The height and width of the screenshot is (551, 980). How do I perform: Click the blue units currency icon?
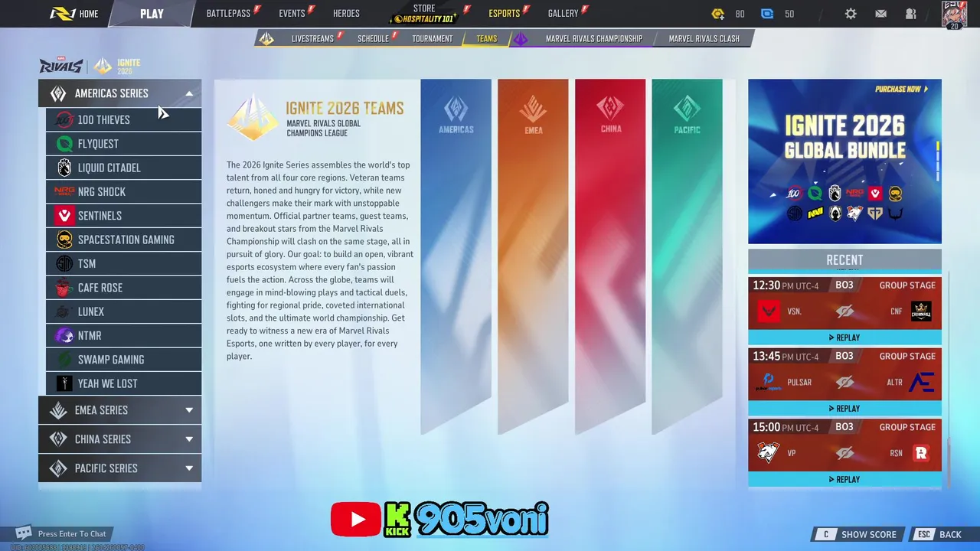pyautogui.click(x=767, y=14)
